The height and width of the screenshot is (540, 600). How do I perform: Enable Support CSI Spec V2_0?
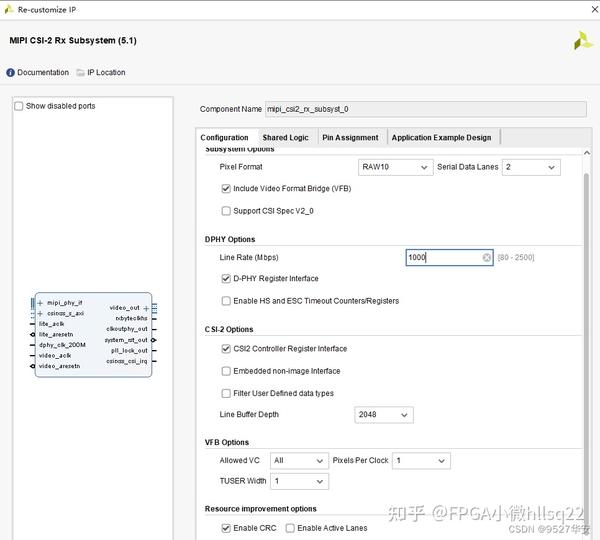226,211
